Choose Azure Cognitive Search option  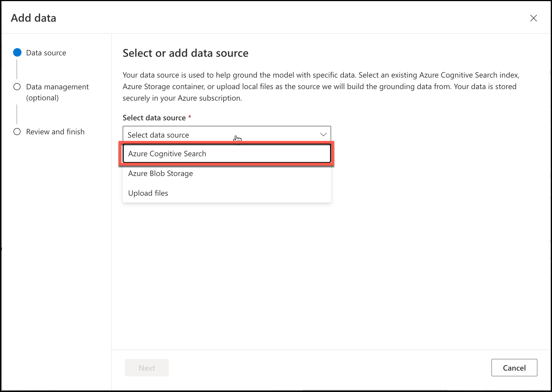click(227, 154)
